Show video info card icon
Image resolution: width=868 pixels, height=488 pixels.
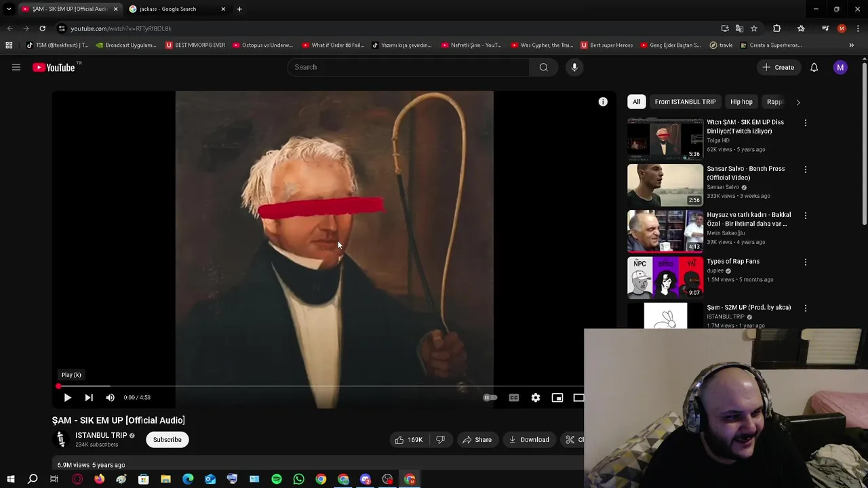[603, 102]
